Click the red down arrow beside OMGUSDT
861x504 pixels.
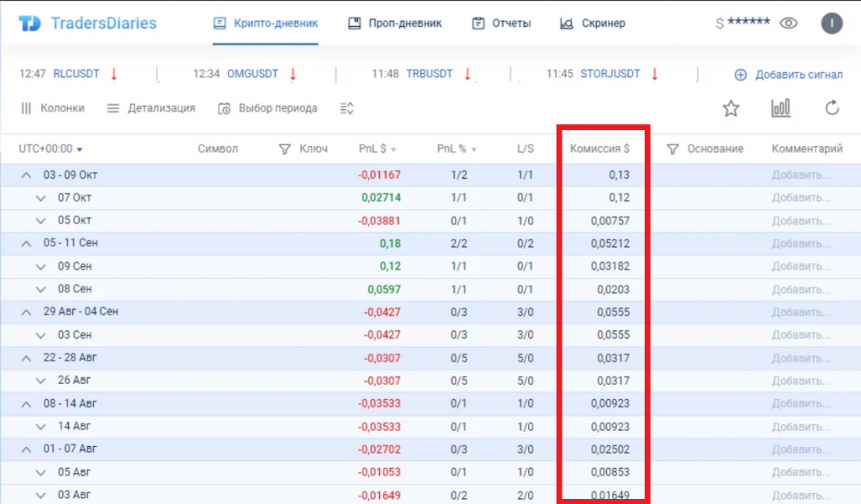pyautogui.click(x=293, y=74)
